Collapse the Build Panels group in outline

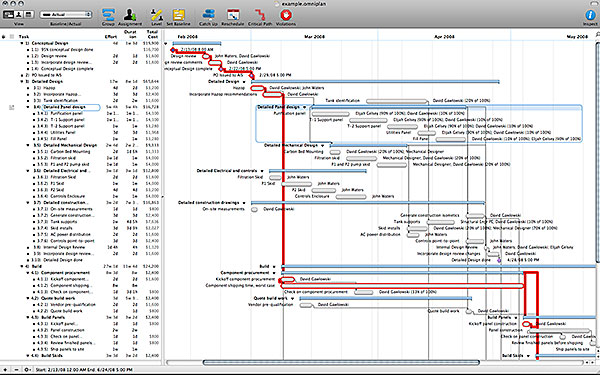[28, 317]
